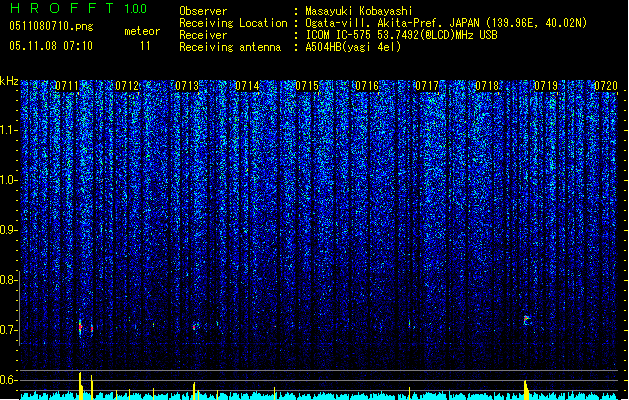Click the Observer field label
Image resolution: width=629 pixels, height=400 pixels.
coord(203,11)
